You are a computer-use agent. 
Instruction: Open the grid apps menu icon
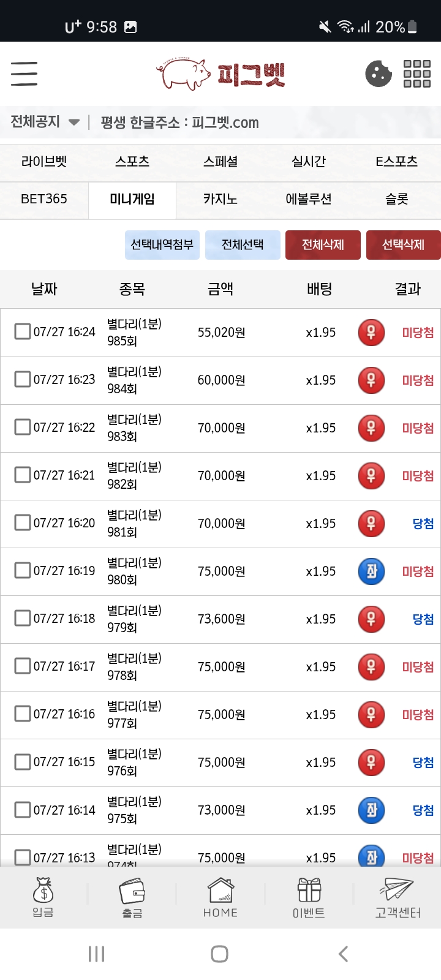point(417,73)
